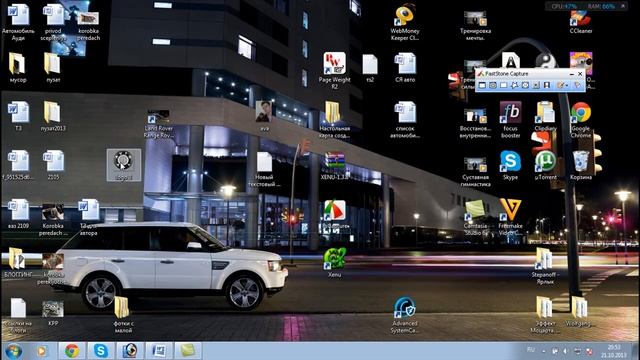Select Advanced SystemCare shortcut
Screen dimensions: 640x360
[x=405, y=315]
